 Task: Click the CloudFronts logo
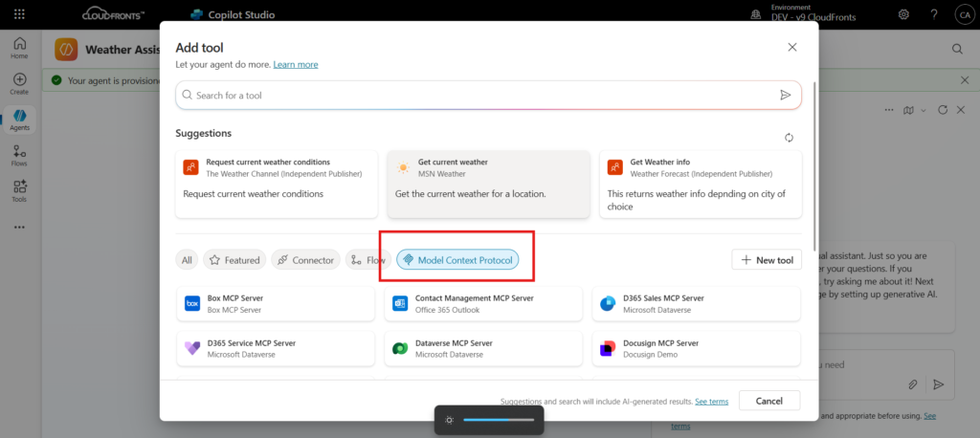[113, 14]
